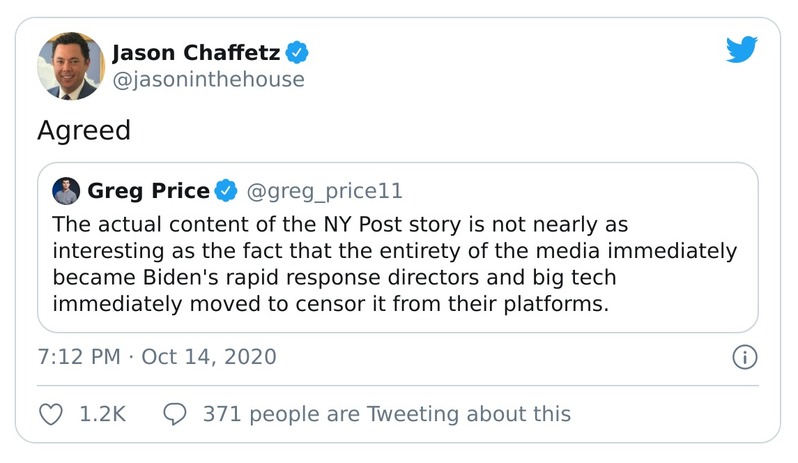Click the Greg Price display name
The height and width of the screenshot is (463, 798).
[149, 190]
